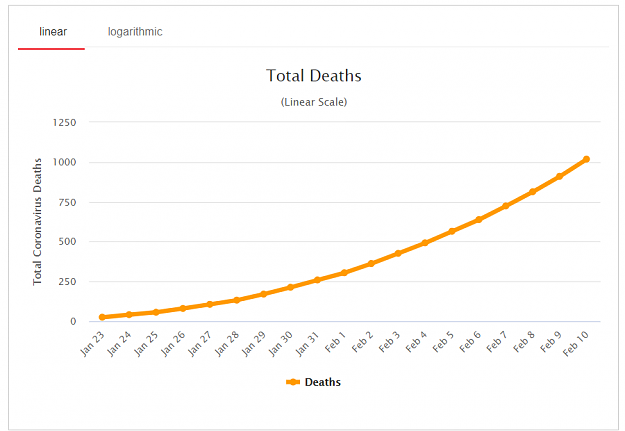Select the Feb 3 data point
Screen dimensions: 625x431
tap(398, 253)
